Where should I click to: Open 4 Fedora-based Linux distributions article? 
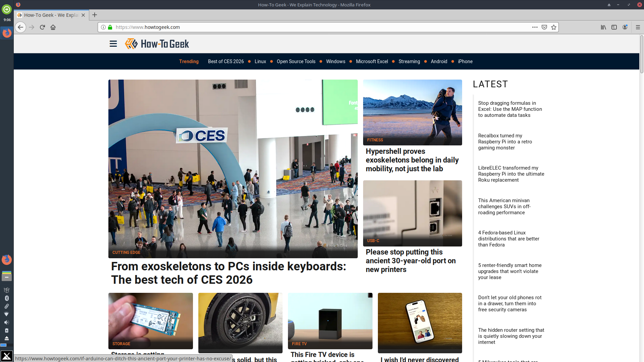pyautogui.click(x=508, y=239)
